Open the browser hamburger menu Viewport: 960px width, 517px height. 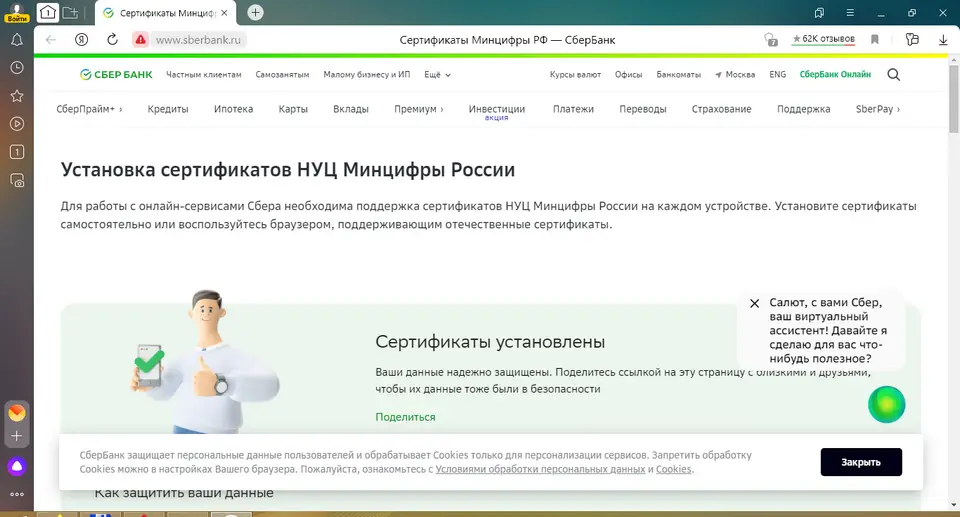[x=850, y=12]
